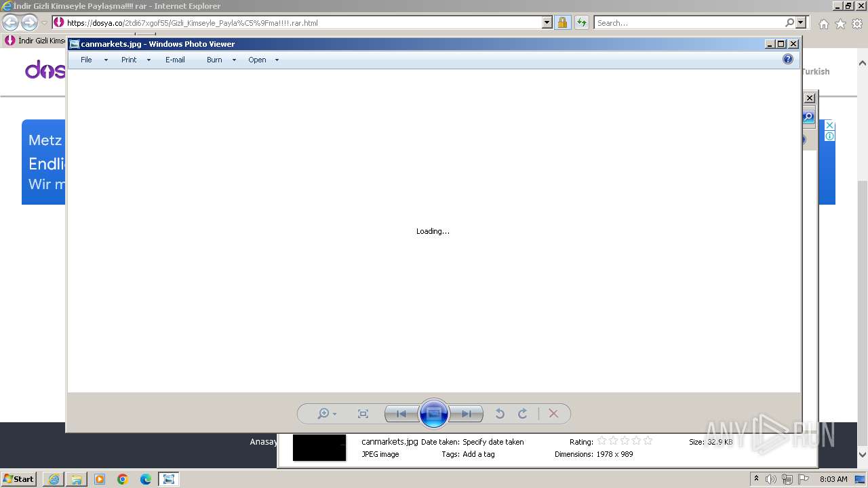Expand the Burn menu arrow
868x488 pixels.
[234, 60]
